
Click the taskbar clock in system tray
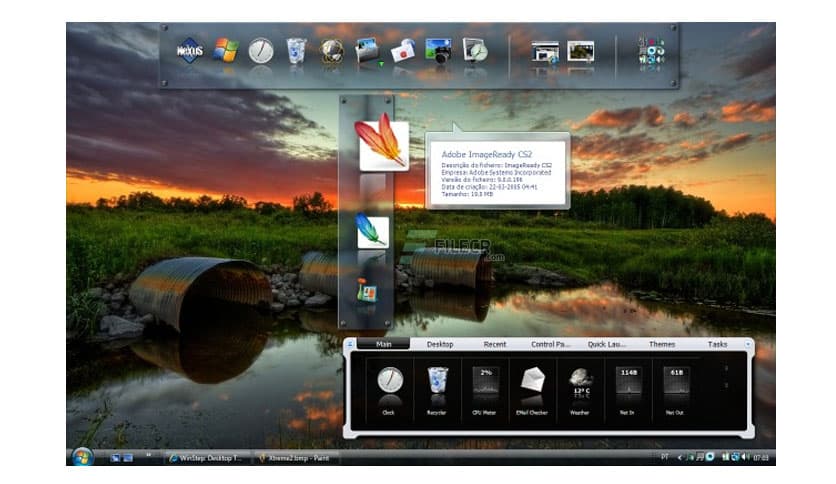762,458
